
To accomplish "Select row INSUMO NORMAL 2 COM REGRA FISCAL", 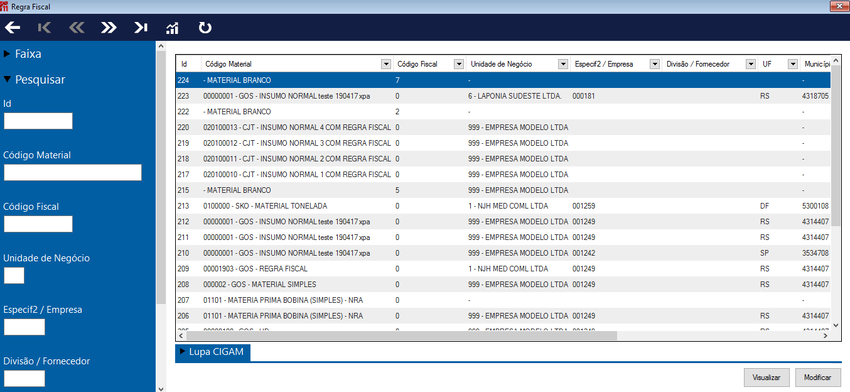I will coord(503,159).
